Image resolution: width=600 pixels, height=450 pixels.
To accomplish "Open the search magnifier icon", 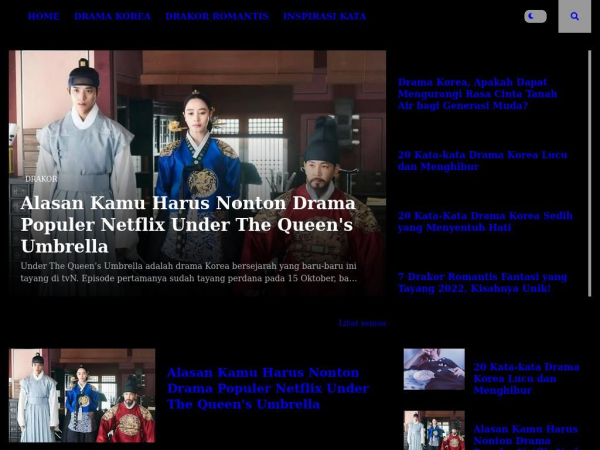I will click(574, 16).
